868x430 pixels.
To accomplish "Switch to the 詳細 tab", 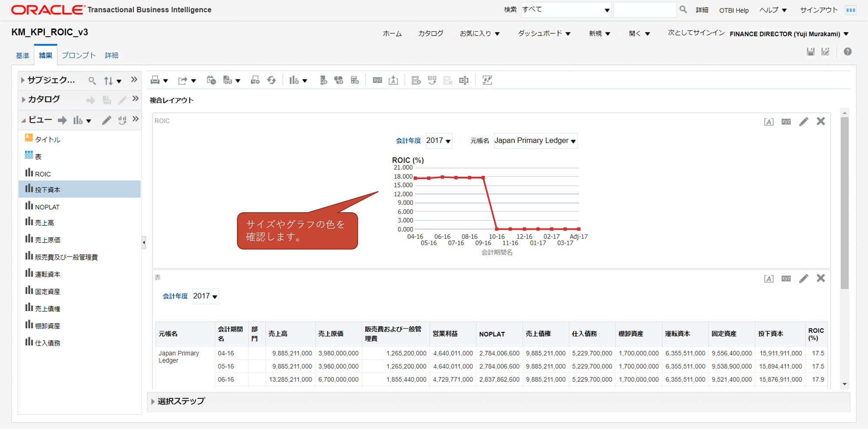I will (x=112, y=56).
